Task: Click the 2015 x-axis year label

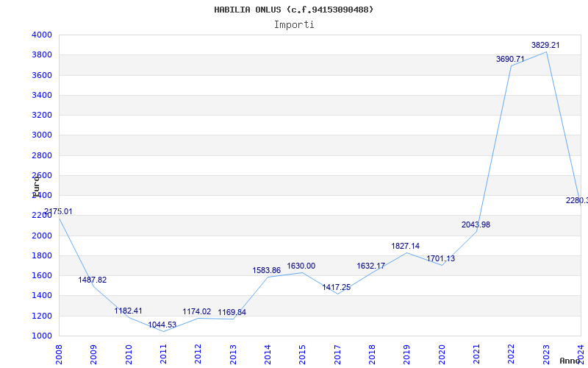Action: [303, 355]
